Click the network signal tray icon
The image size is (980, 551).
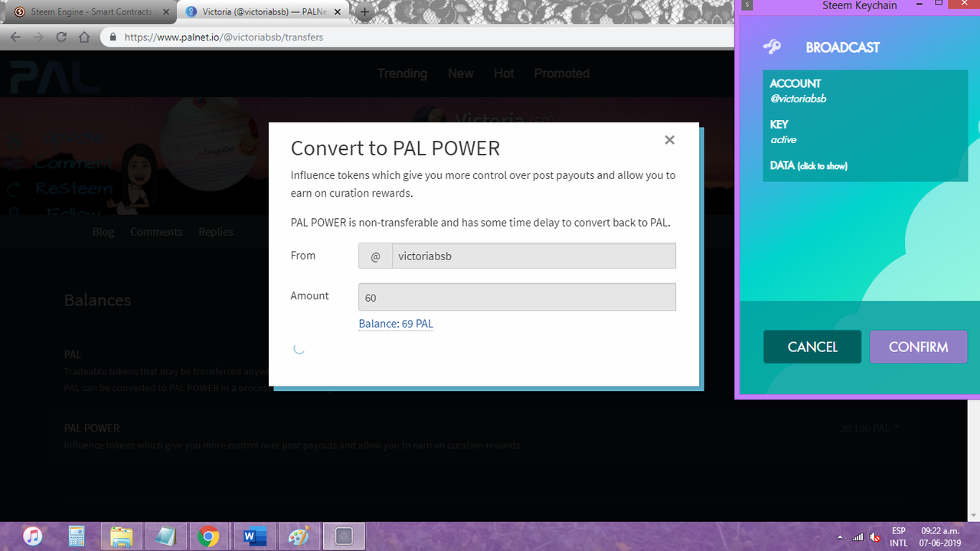(x=858, y=536)
